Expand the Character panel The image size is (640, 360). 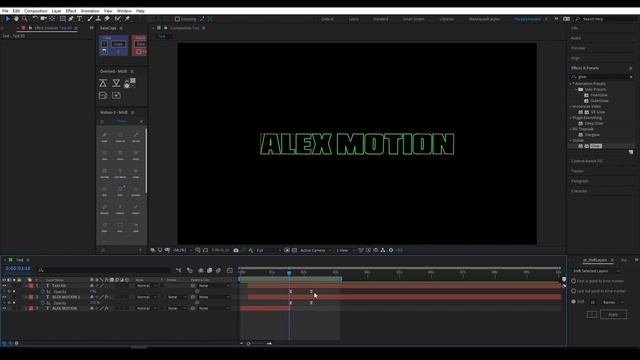tap(579, 191)
